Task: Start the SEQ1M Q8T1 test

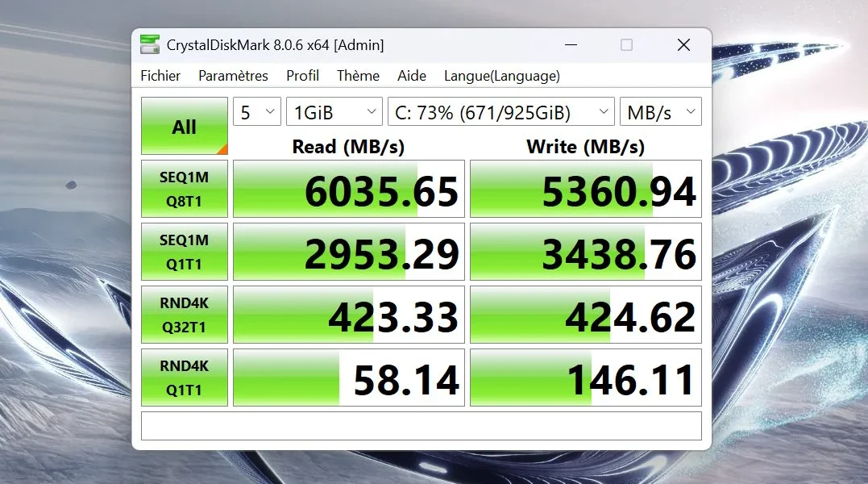Action: coord(184,188)
